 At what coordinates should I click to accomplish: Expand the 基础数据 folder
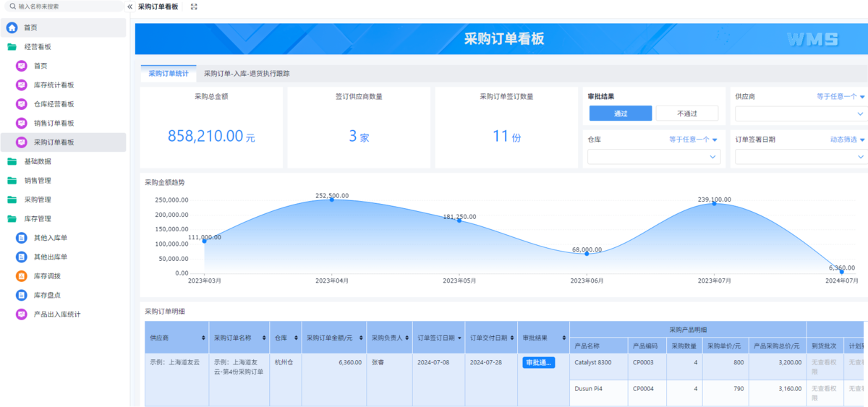coord(38,161)
